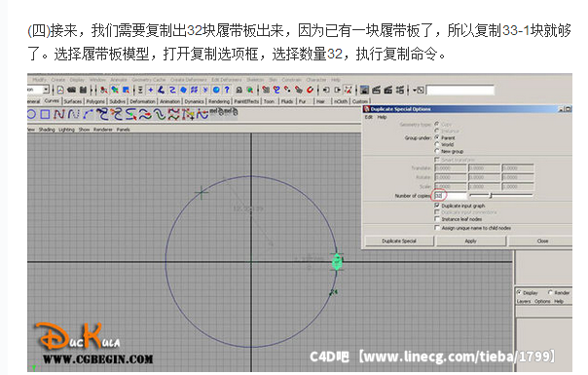588x375 pixels.
Task: Select the NURBS Square shelf icon
Action: coord(45,114)
